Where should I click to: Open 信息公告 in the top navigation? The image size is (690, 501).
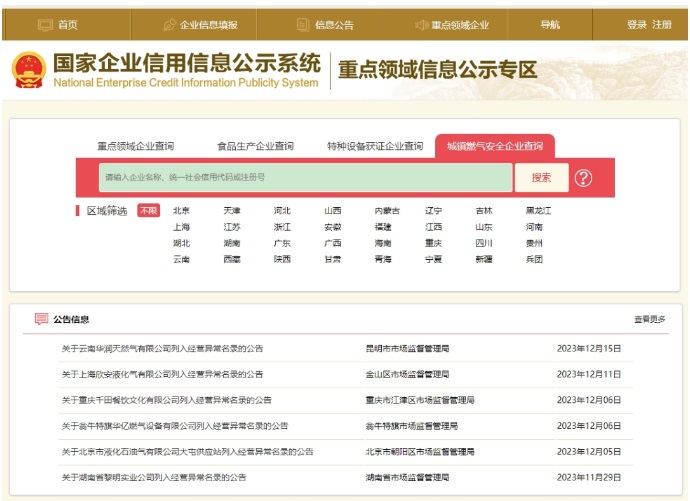tap(326, 25)
